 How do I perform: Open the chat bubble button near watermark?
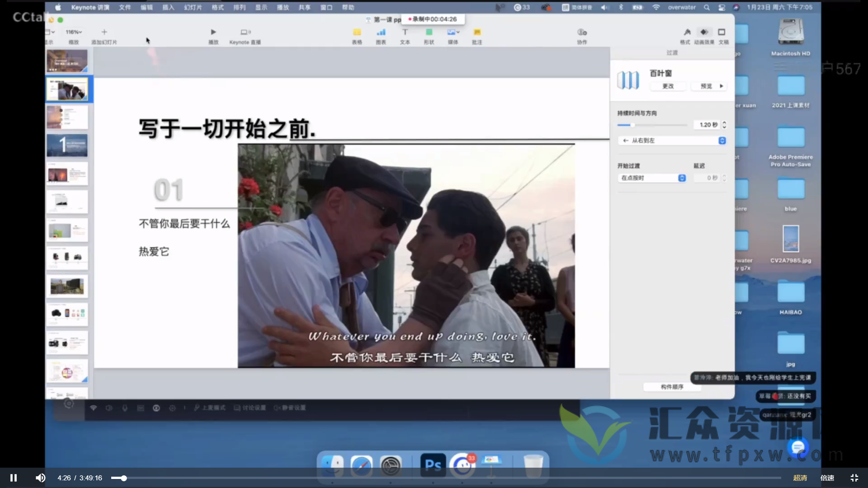[798, 447]
